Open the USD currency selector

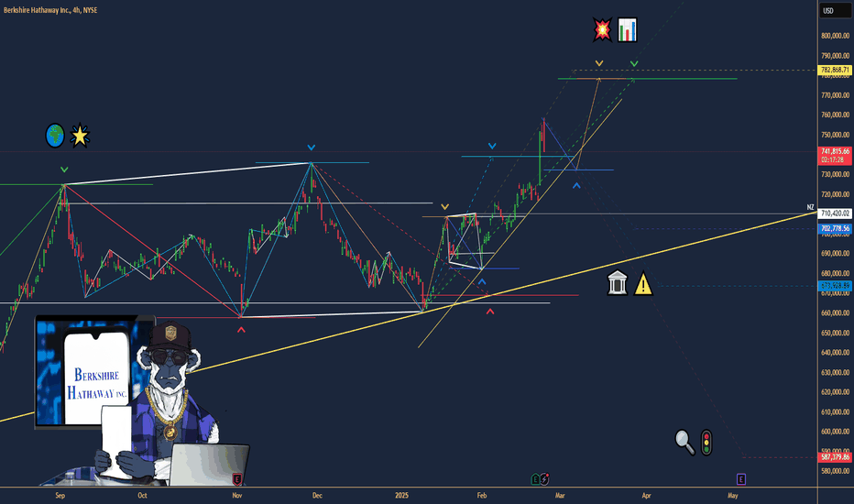835,10
